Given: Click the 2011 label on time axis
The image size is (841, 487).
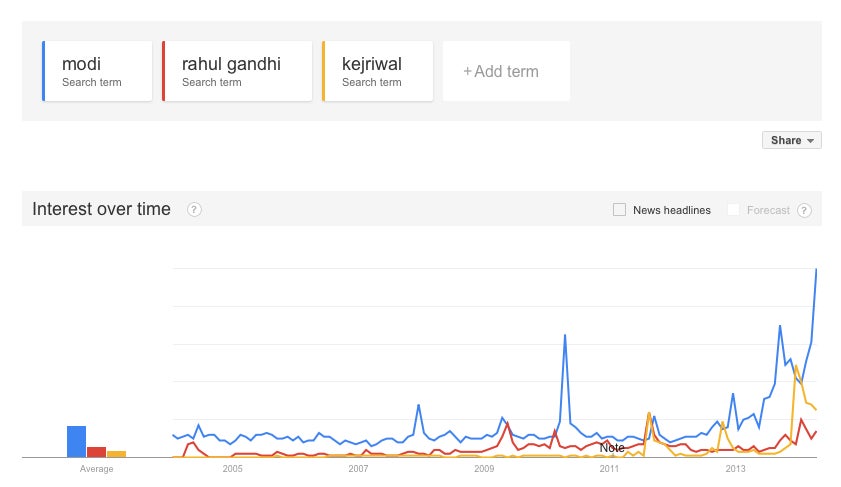Looking at the screenshot, I should click(x=609, y=469).
